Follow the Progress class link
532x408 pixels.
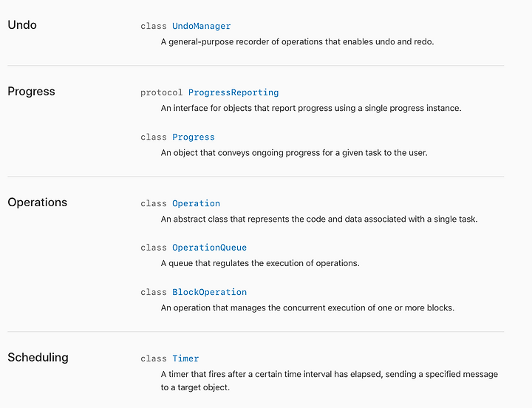pos(194,137)
